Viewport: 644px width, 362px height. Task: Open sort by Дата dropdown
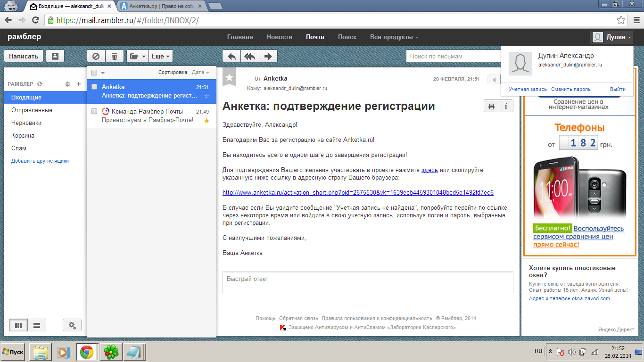200,73
